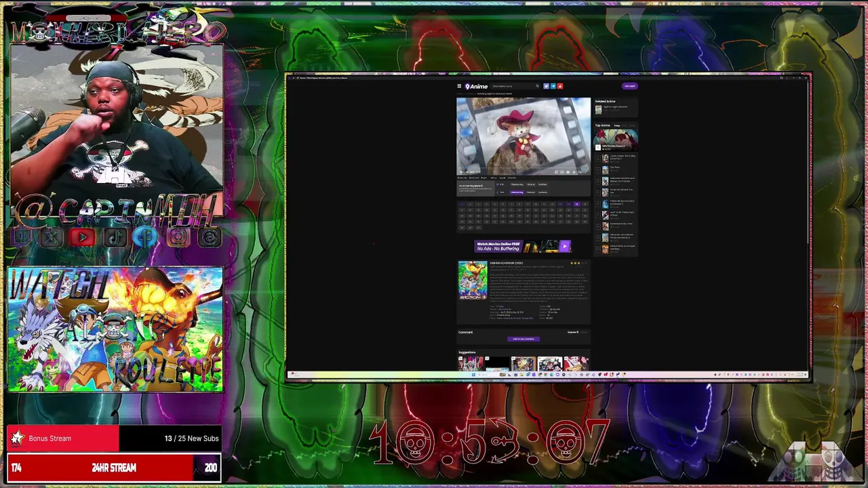Rate the anime using the star rating

point(578,263)
